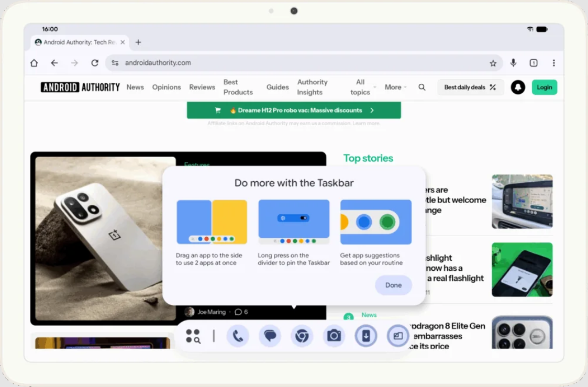Open the Files download app from the taskbar
588x387 pixels.
pyautogui.click(x=365, y=336)
